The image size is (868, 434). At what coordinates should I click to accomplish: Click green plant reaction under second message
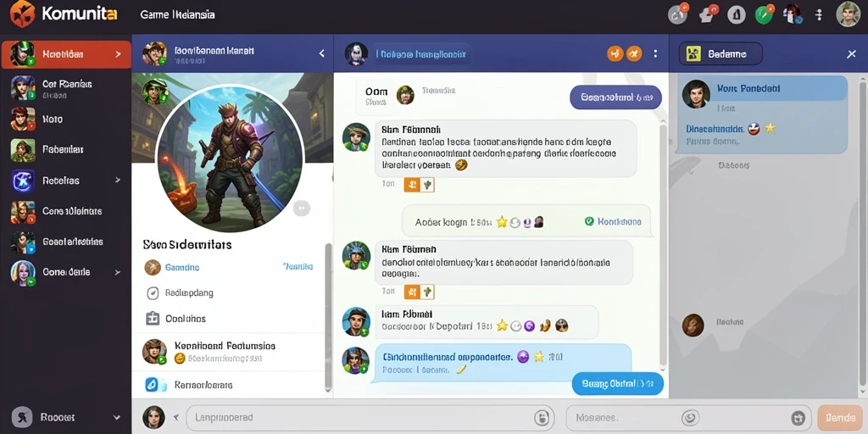pos(427,292)
